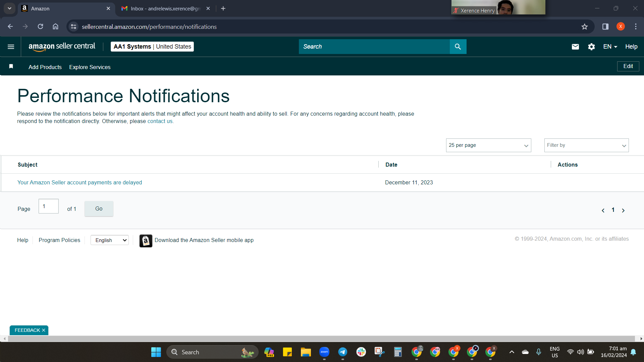Open the notification bell in system tray
644x362 pixels.
coord(633,352)
